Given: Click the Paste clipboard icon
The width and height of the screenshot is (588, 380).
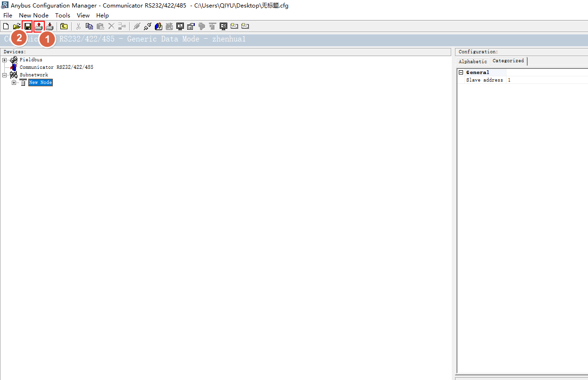Looking at the screenshot, I should 100,26.
